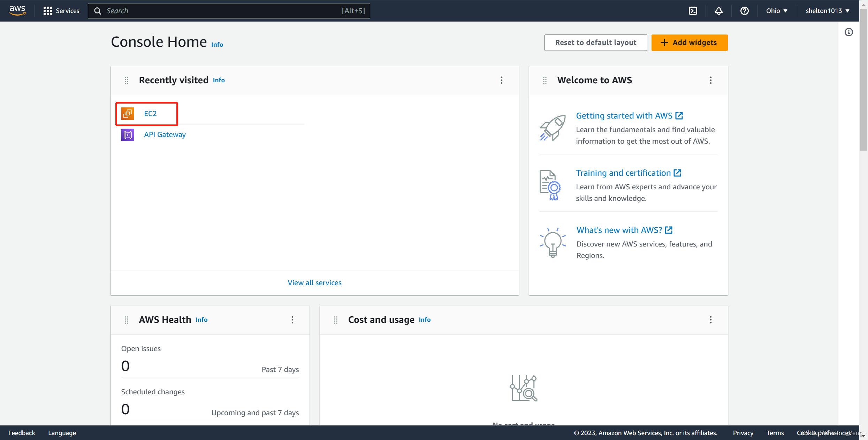Screen dimensions: 868x440
Task: Click the Add widgets button
Action: 689,43
